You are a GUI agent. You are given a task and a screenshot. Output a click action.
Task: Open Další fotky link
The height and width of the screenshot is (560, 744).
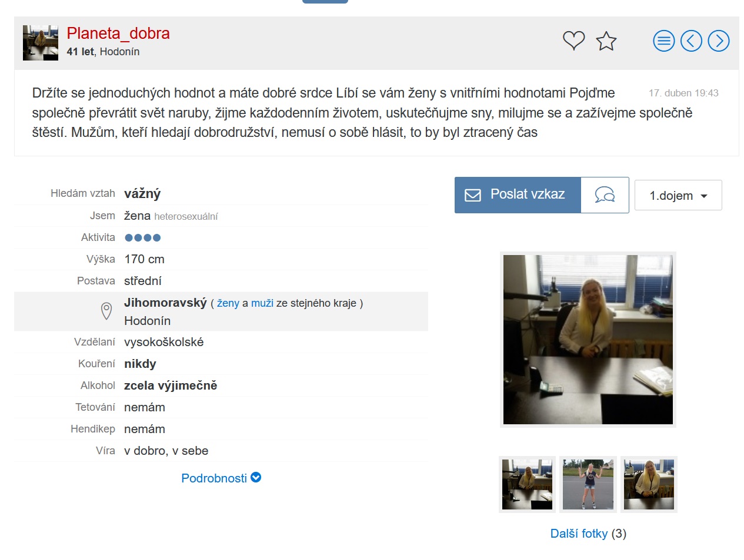pos(579,534)
